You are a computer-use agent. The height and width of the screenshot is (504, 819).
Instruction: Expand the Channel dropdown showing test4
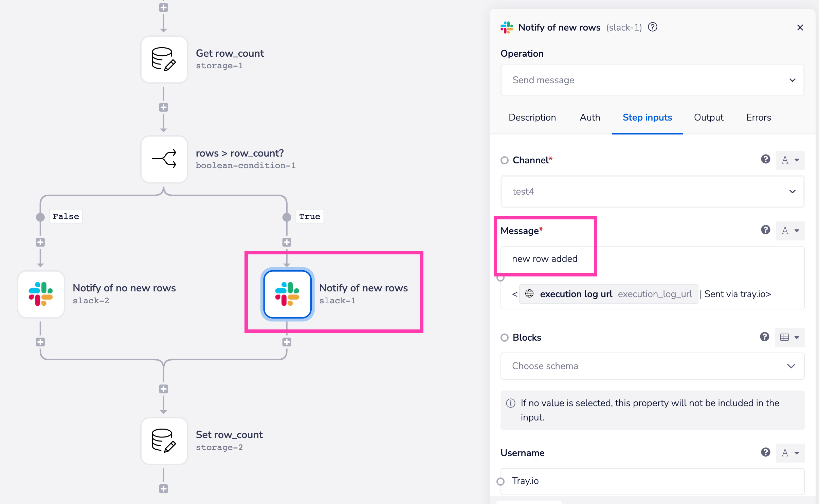click(652, 192)
